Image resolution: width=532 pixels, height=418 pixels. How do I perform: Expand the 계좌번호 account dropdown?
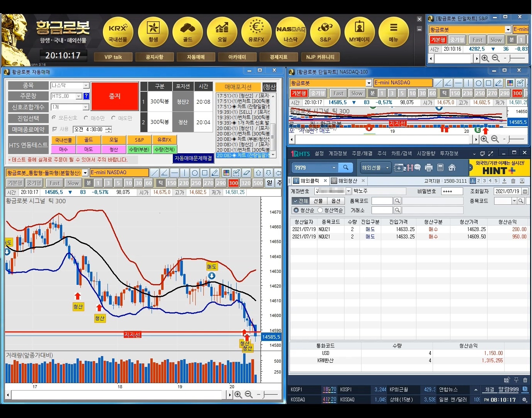(348, 191)
